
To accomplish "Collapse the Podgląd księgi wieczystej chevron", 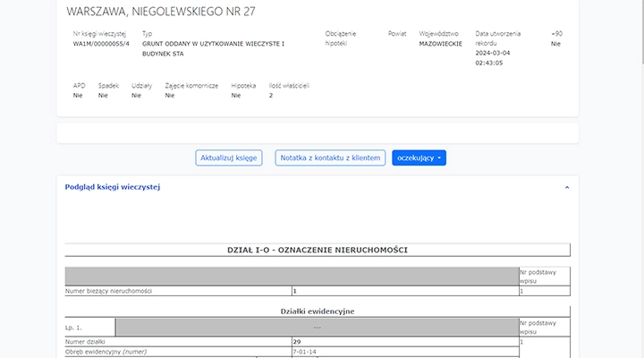I will click(566, 187).
